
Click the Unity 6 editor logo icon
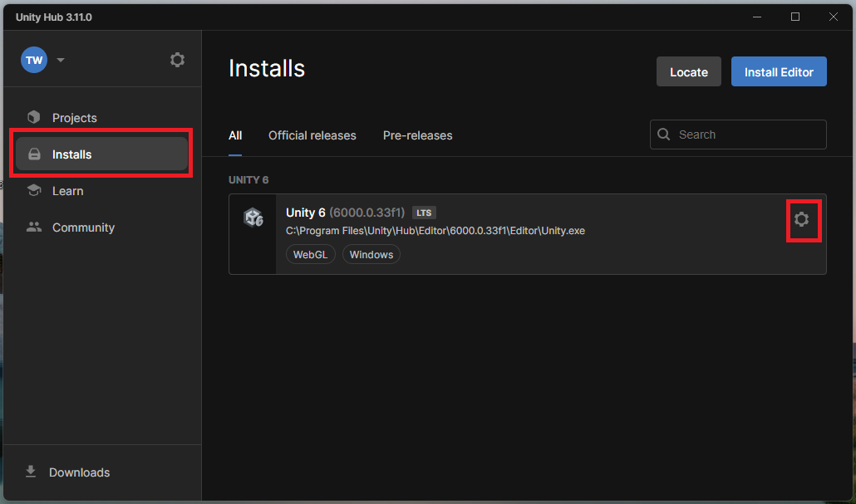pos(253,218)
